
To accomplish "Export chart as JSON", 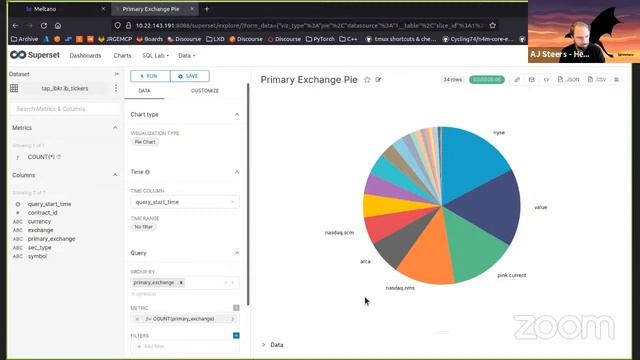I will (x=569, y=80).
